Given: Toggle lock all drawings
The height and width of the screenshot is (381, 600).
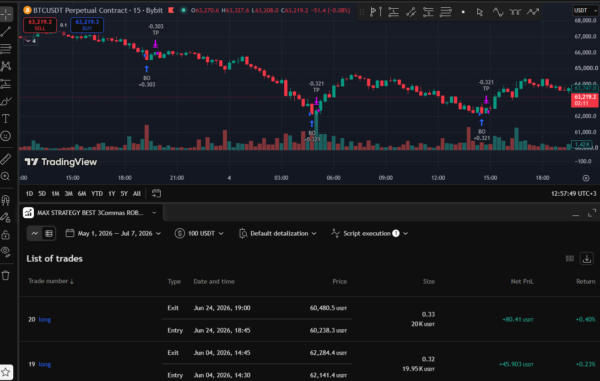Looking at the screenshot, I should (6, 234).
